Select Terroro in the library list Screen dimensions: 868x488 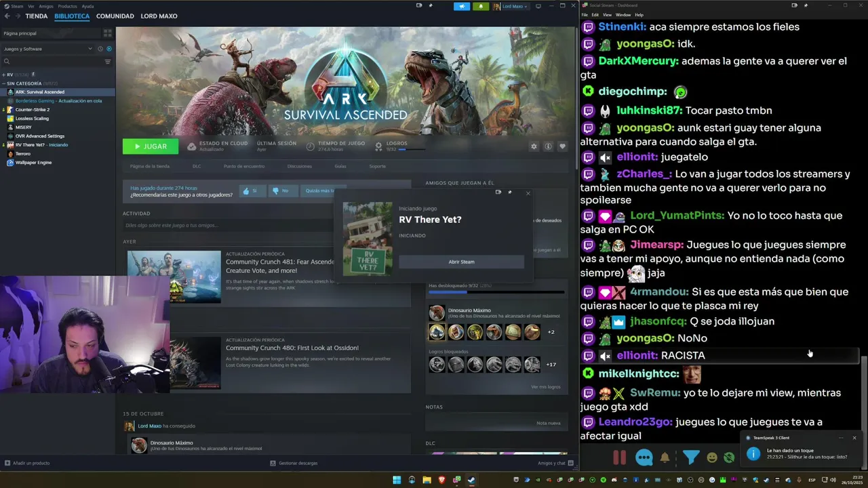pos(22,153)
